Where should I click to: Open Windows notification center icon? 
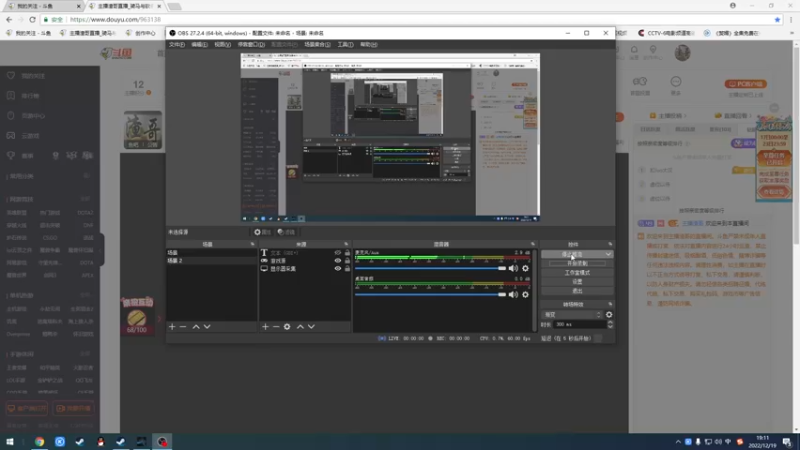[787, 442]
